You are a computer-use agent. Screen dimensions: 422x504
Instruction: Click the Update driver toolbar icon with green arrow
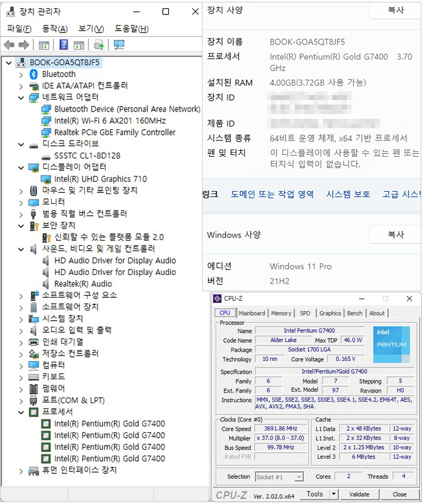pyautogui.click(x=99, y=45)
